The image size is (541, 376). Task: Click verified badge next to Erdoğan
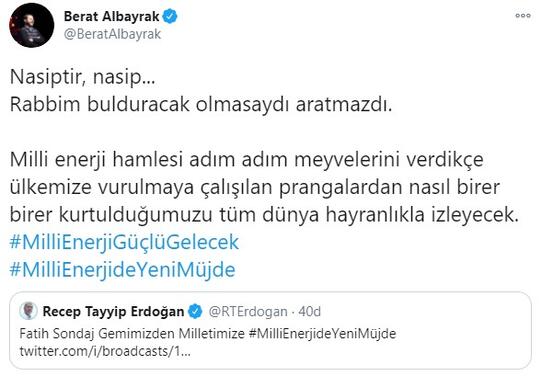pos(195,311)
